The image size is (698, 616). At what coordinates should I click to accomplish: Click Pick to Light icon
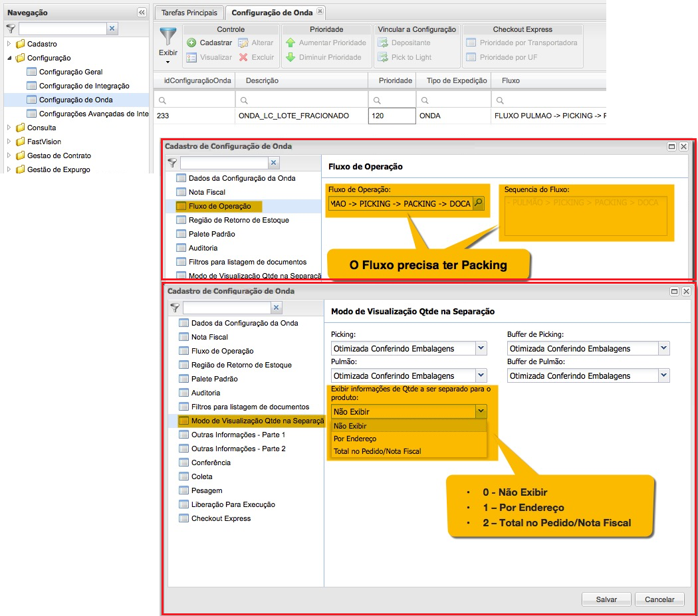click(x=383, y=57)
